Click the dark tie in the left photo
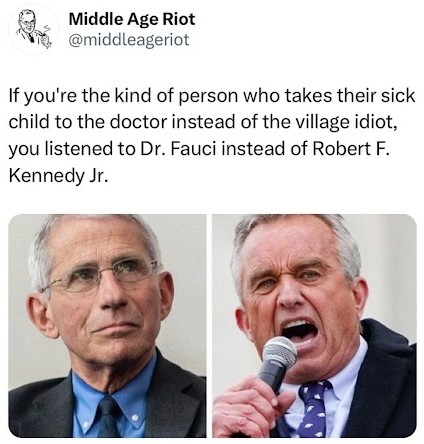Image resolution: width=424 pixels, height=444 pixels. pos(109,417)
